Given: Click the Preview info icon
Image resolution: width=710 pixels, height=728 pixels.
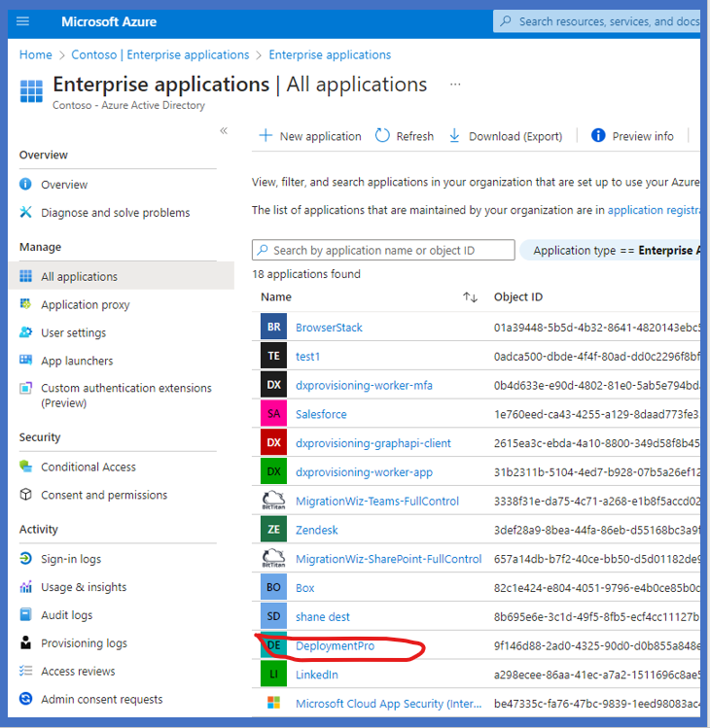Looking at the screenshot, I should 598,135.
